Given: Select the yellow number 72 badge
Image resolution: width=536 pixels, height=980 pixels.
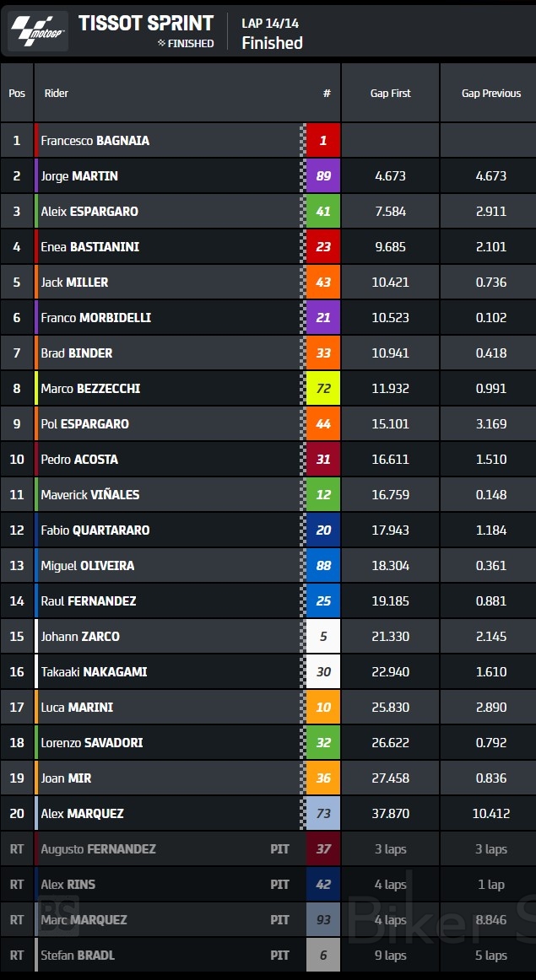Looking at the screenshot, I should [323, 389].
